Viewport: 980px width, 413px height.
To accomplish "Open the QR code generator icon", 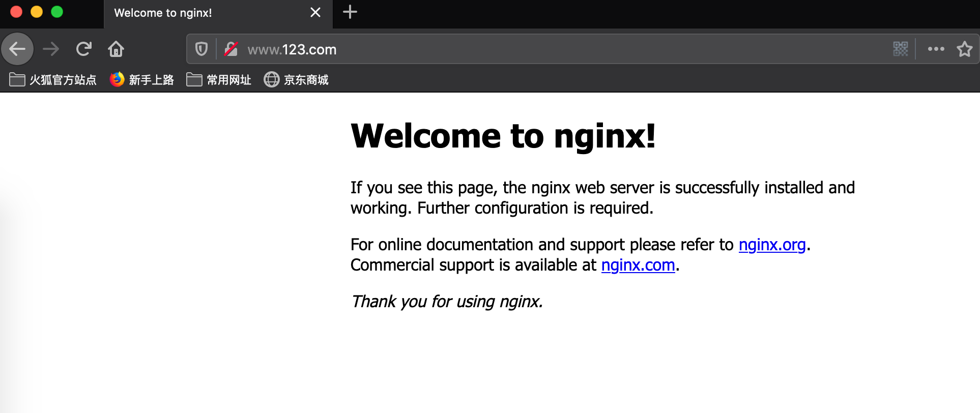I will (900, 49).
